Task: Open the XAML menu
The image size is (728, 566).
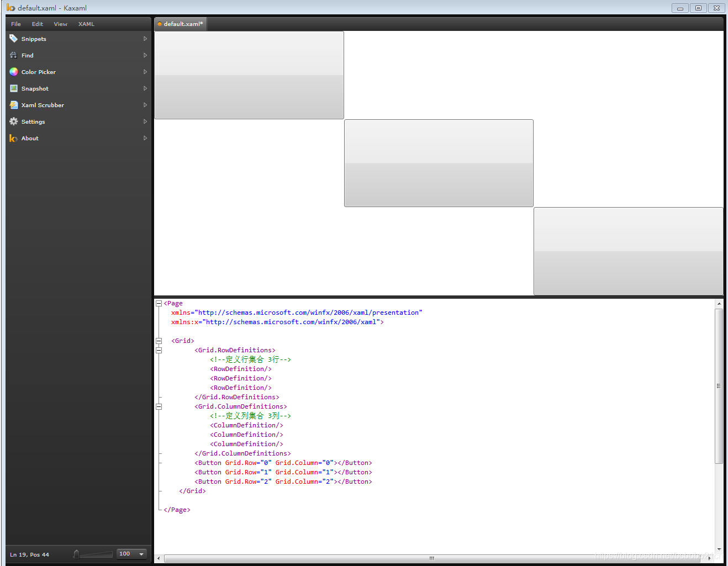Action: tap(86, 24)
